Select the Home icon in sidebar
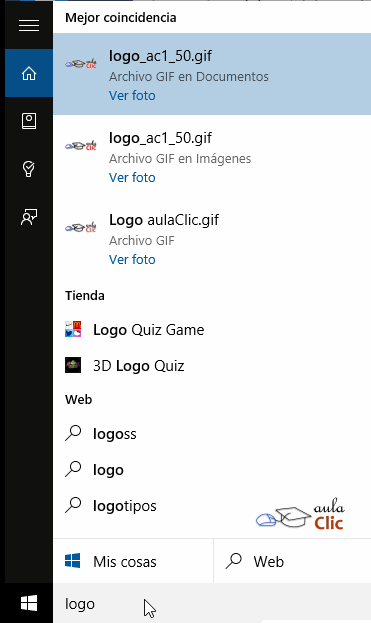371x623 pixels. click(29, 73)
